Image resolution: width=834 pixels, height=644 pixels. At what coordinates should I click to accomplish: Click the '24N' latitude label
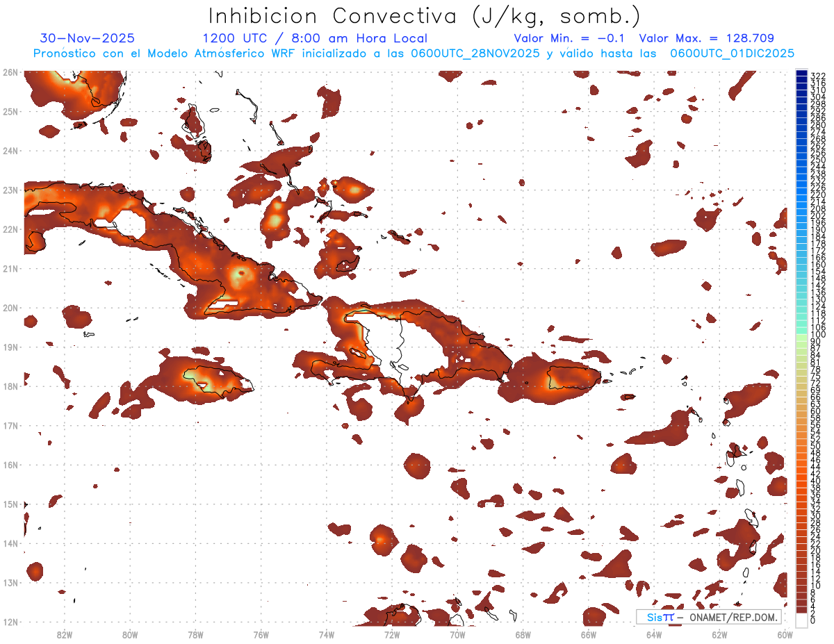(10, 151)
